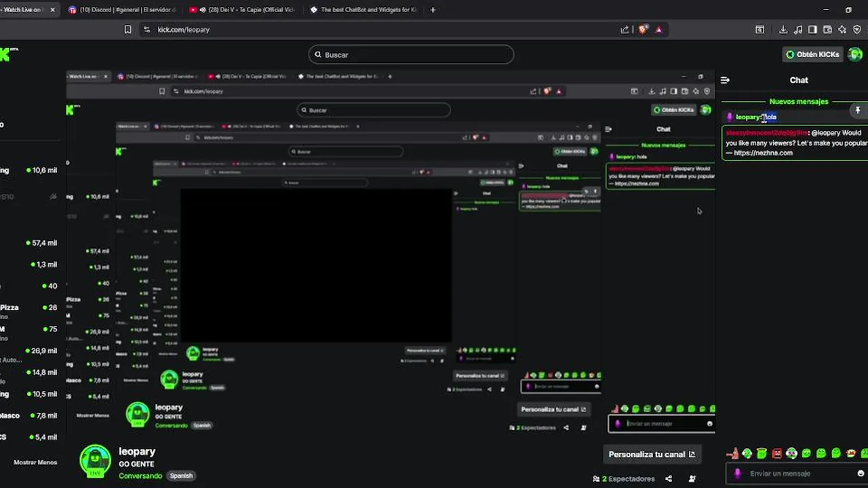Click the Spanish language tag
868x488 pixels.
181,476
